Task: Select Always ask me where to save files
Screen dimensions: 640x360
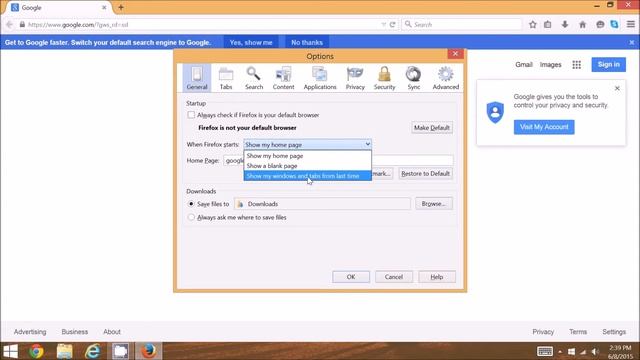Action: (x=191, y=218)
